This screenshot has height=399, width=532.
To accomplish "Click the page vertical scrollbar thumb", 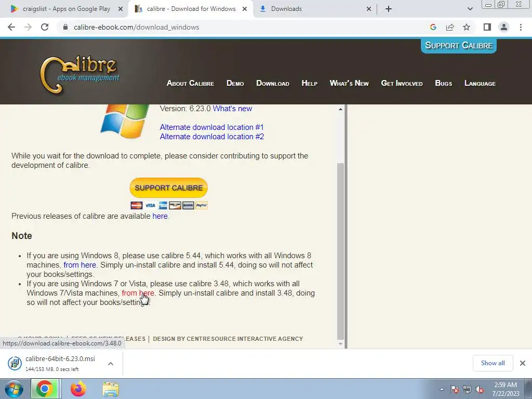I will click(x=341, y=251).
